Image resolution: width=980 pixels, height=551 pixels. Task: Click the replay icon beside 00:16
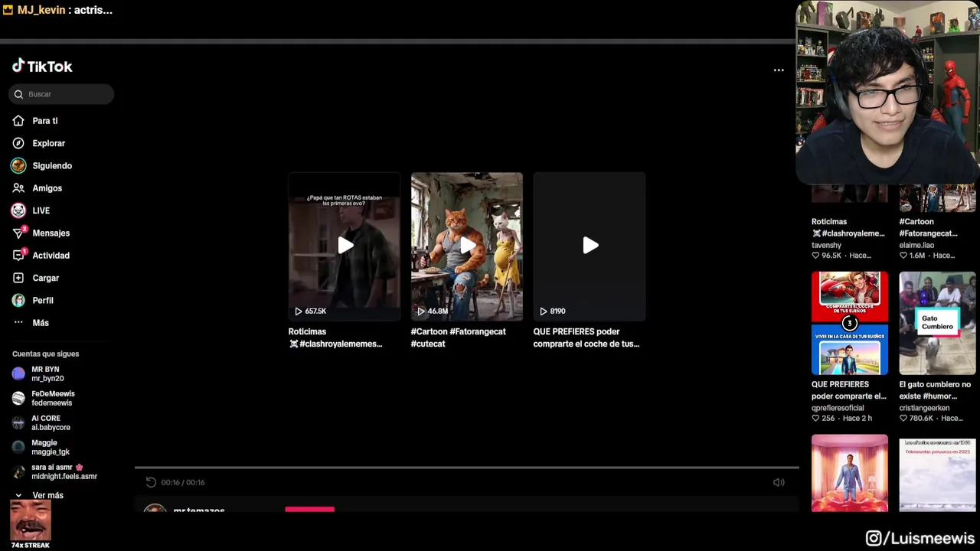[151, 482]
